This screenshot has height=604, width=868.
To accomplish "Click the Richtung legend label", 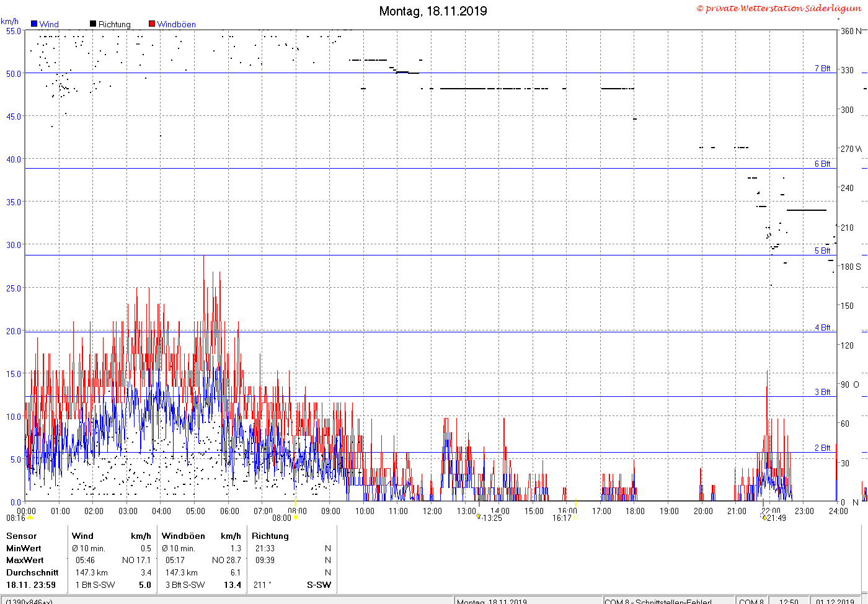I will click(x=115, y=24).
